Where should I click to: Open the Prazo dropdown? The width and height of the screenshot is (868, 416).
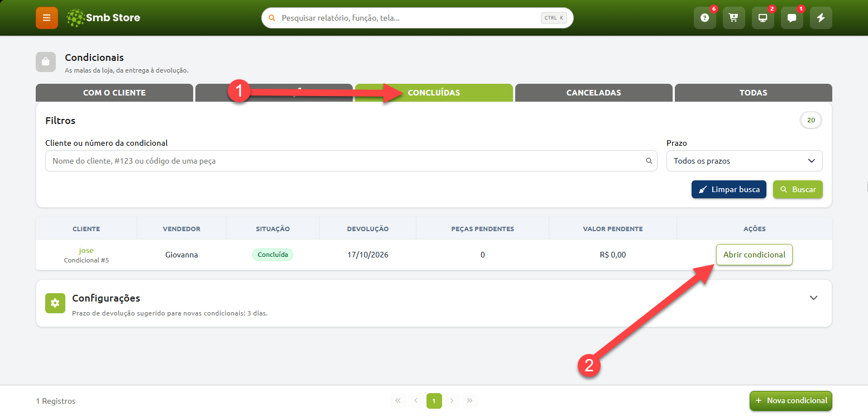[745, 161]
